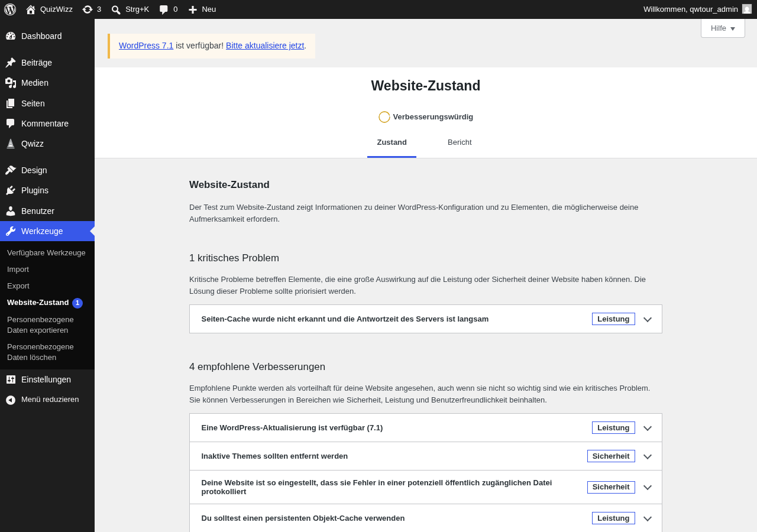Viewport: 757px width, 532px height.
Task: Open Einstellungen menu label
Action: tap(46, 379)
